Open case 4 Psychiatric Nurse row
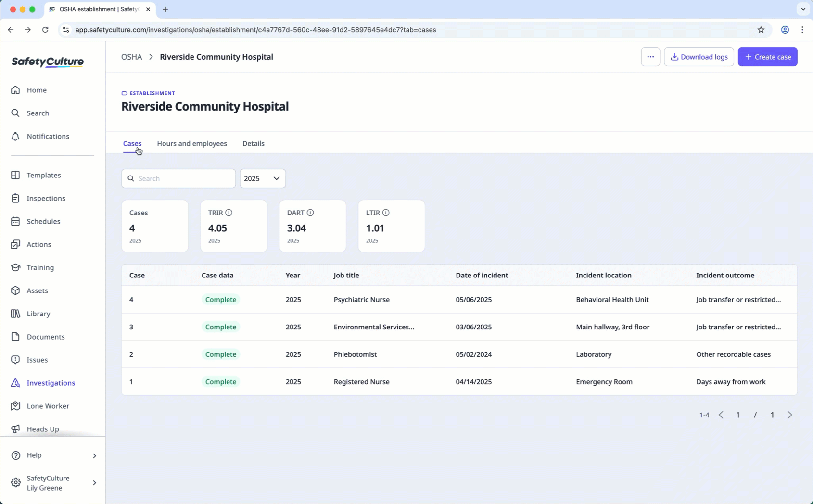This screenshot has height=504, width=813. 459,300
